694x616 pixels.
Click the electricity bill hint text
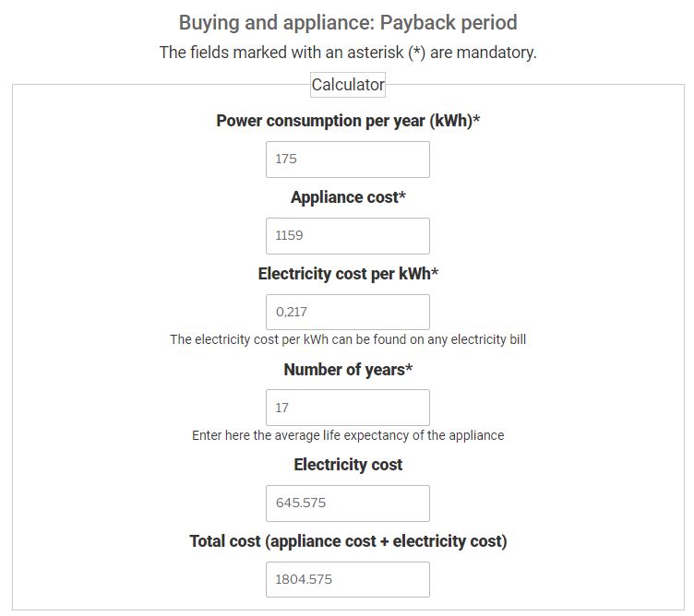click(348, 339)
